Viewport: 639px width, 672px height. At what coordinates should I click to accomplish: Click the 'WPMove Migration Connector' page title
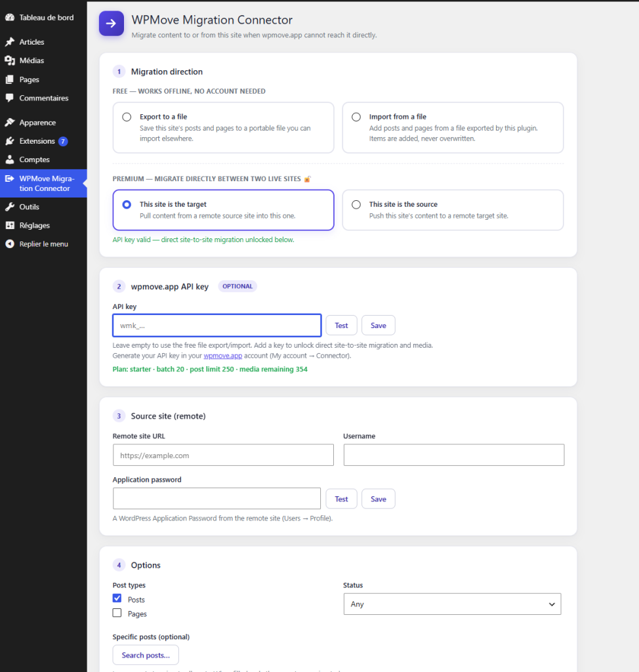pyautogui.click(x=212, y=20)
